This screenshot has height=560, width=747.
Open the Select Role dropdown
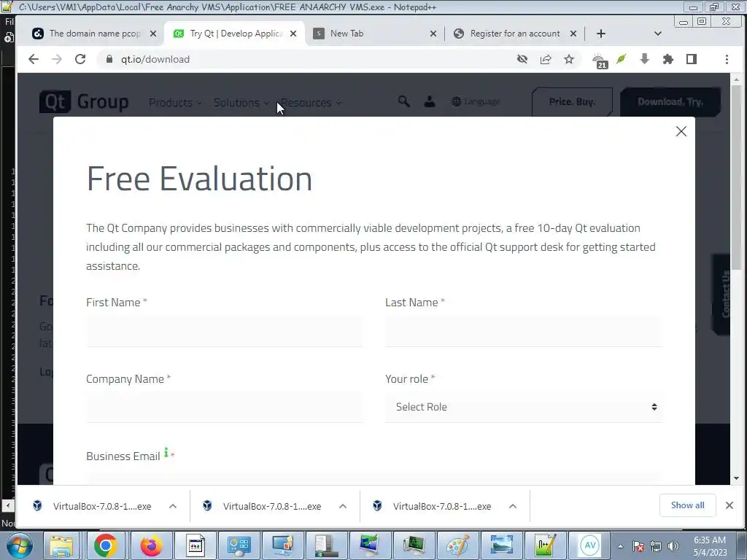pos(524,407)
